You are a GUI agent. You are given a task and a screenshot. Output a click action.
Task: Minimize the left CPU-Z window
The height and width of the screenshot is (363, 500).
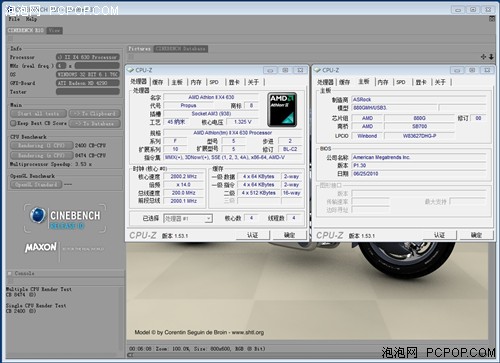[x=270, y=70]
